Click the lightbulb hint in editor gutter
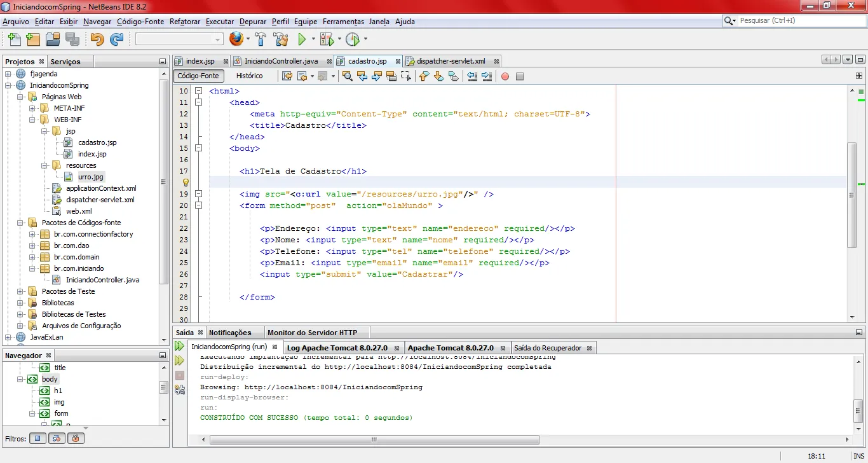 (186, 183)
